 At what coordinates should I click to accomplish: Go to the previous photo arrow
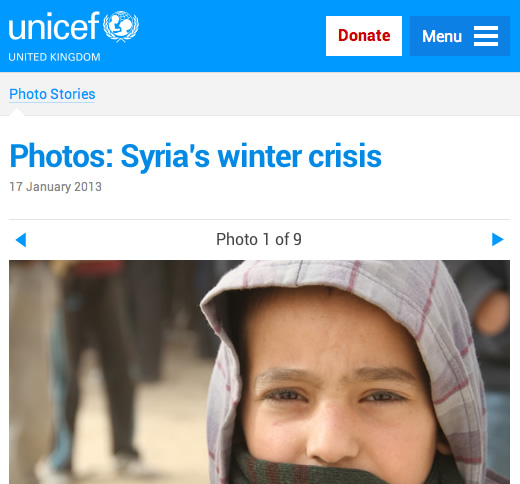pos(21,240)
